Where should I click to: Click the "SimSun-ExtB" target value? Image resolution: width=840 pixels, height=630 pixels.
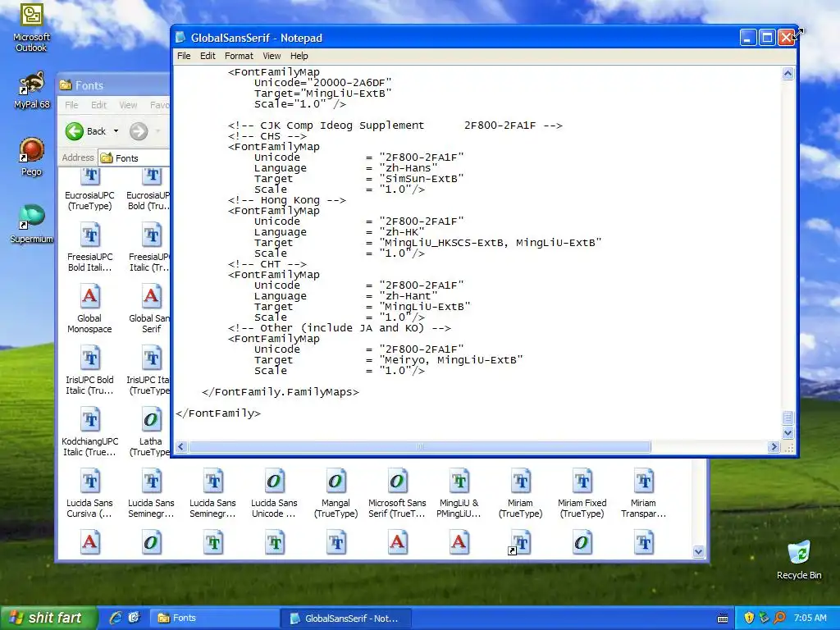point(422,178)
